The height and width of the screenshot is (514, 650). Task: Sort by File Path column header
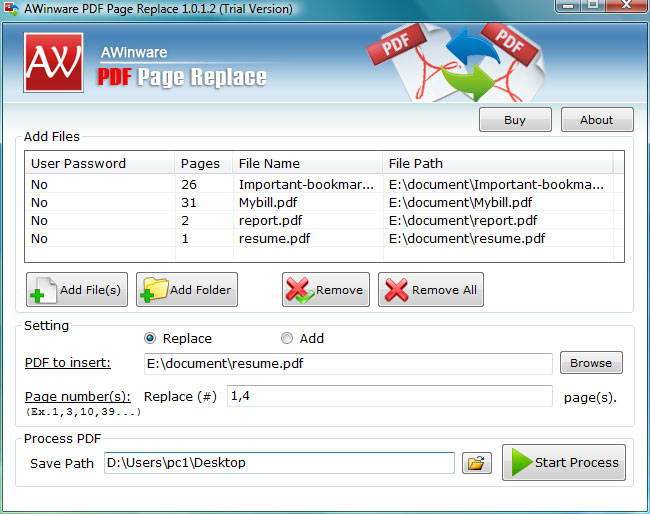(497, 163)
